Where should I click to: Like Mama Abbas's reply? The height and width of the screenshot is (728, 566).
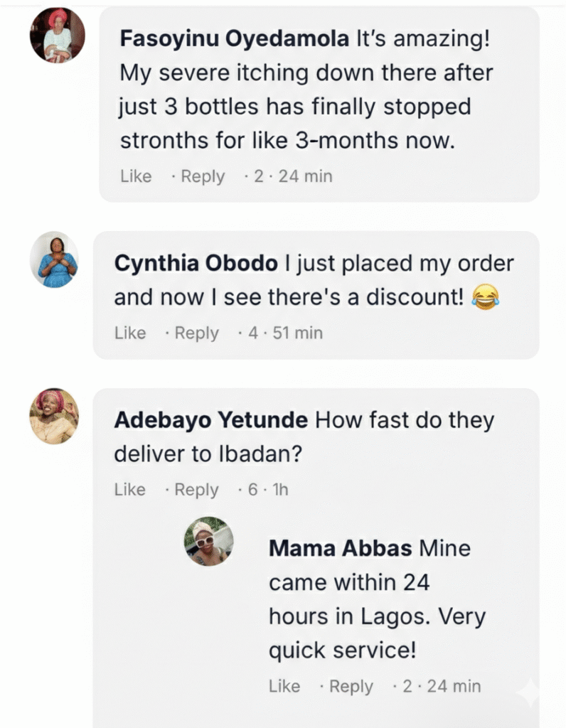tap(284, 686)
